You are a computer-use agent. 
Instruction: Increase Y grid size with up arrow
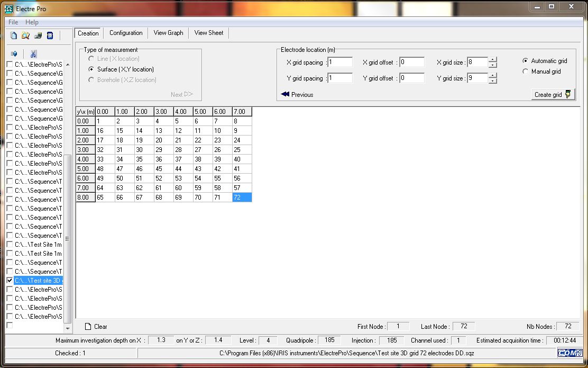pos(493,76)
